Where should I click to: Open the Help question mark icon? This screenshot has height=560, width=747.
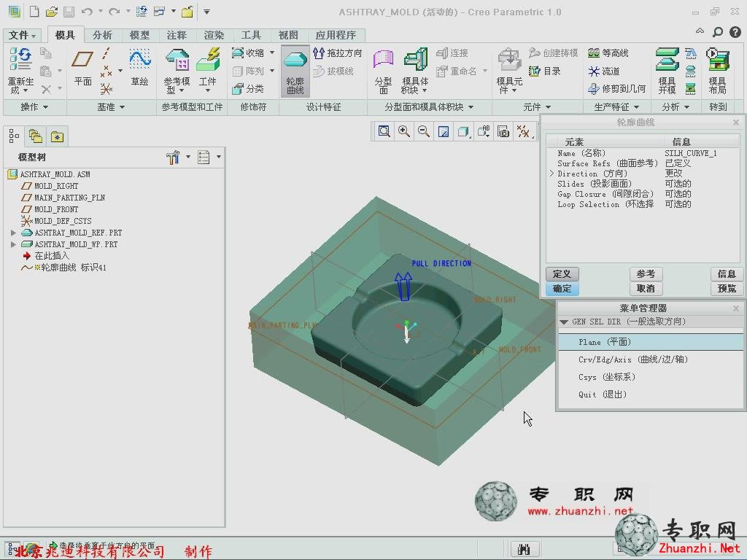735,32
